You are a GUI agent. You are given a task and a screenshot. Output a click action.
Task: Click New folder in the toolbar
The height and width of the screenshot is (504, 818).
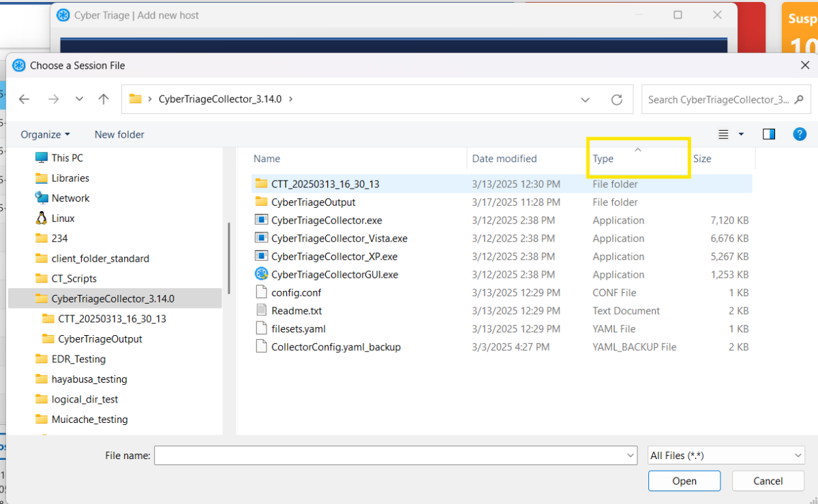[119, 134]
